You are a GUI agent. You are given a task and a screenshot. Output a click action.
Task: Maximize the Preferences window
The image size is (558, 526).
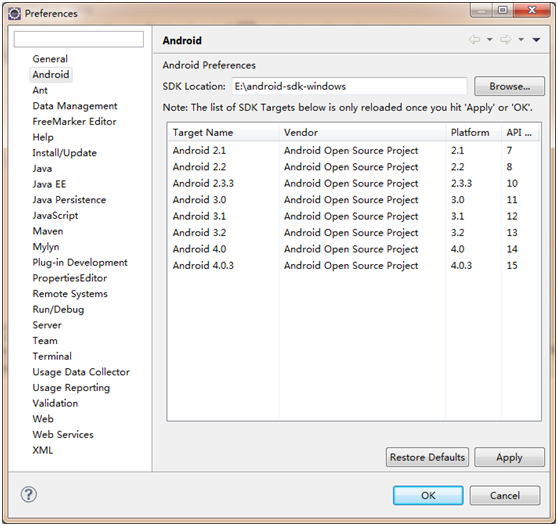pos(503,10)
